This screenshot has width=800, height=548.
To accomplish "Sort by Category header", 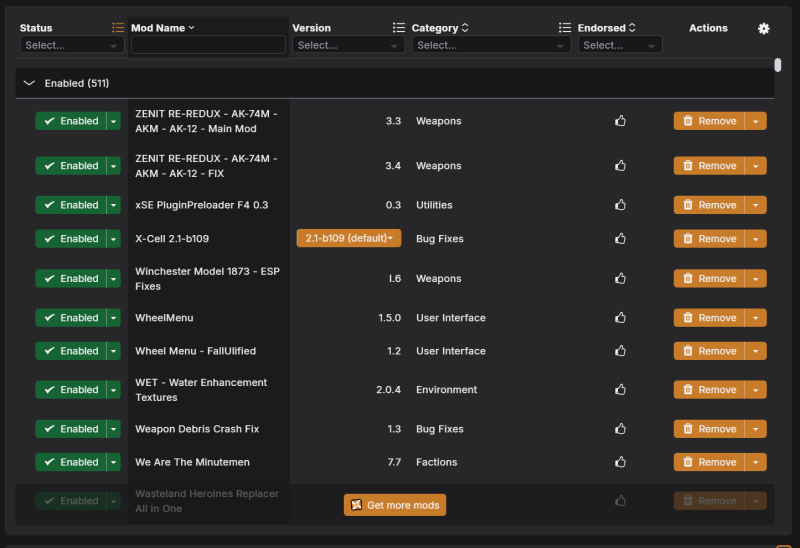I will 440,28.
